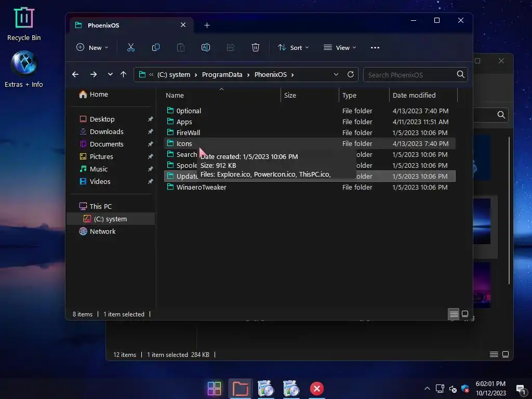
Task: Expand the collapsed path chevrons in address bar
Action: pyautogui.click(x=151, y=74)
